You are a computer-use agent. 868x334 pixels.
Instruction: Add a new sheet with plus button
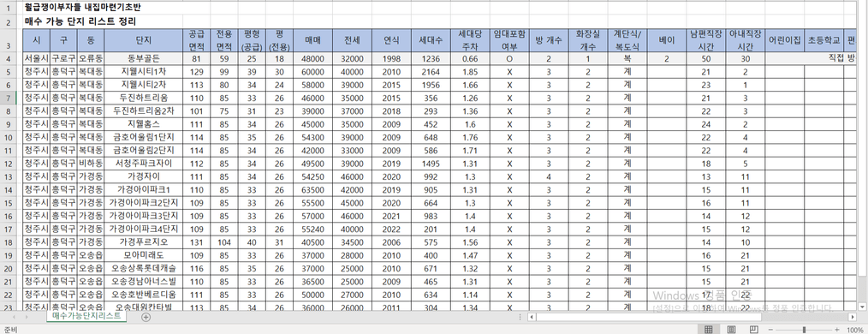146,317
